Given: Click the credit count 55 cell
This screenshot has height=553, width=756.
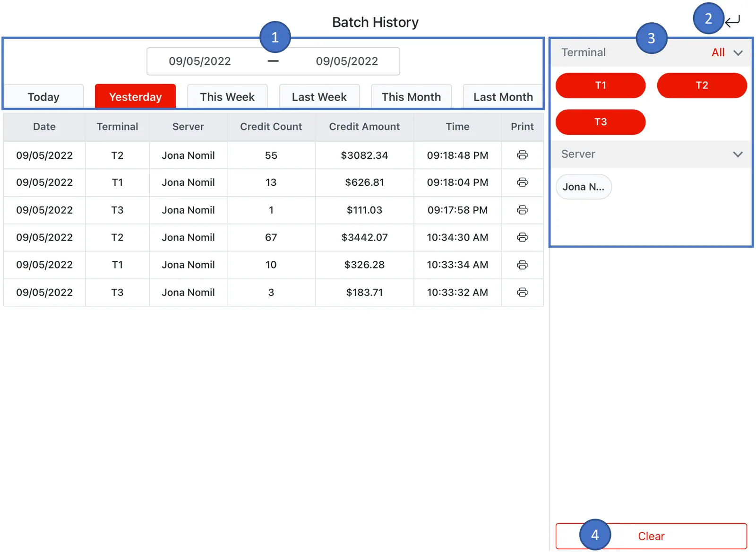Looking at the screenshot, I should coord(271,156).
